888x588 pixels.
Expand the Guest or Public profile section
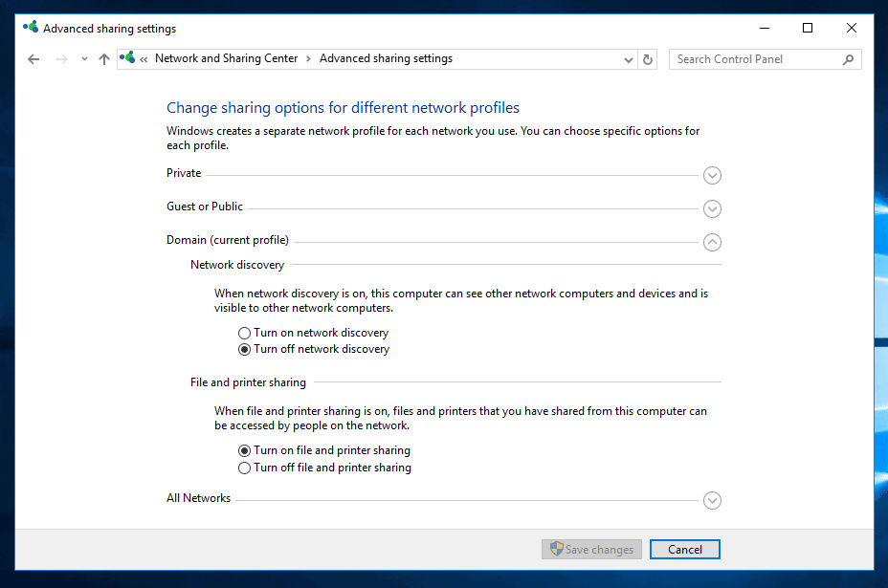[711, 208]
